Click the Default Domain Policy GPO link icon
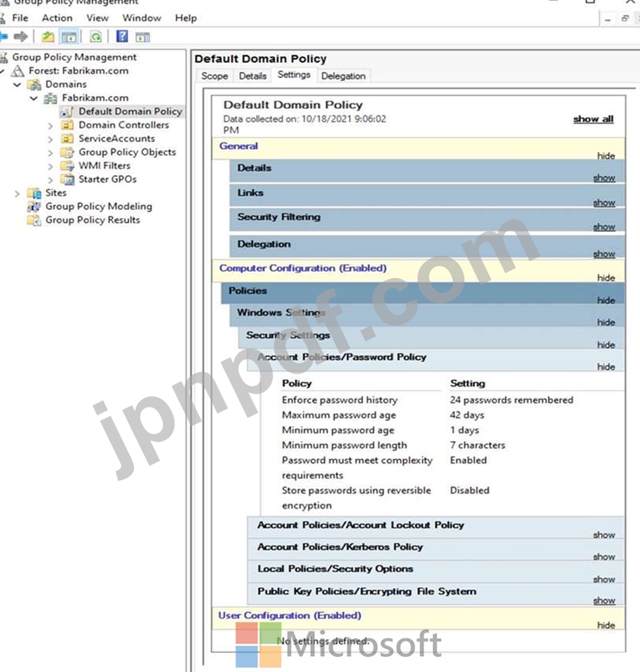 point(67,112)
